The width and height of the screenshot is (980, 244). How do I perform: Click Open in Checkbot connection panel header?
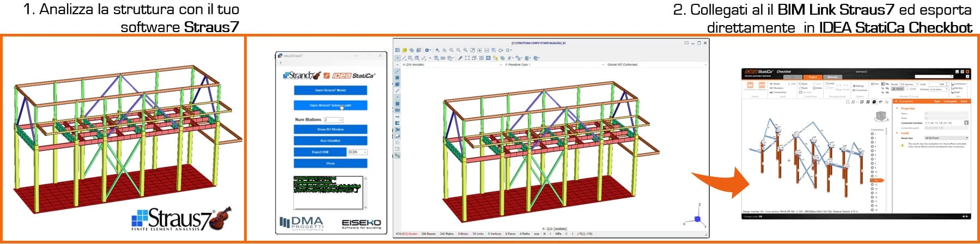(x=937, y=101)
